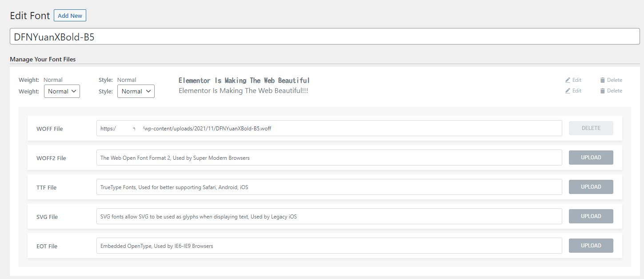Click the 'WOFF File' label

[50, 129]
